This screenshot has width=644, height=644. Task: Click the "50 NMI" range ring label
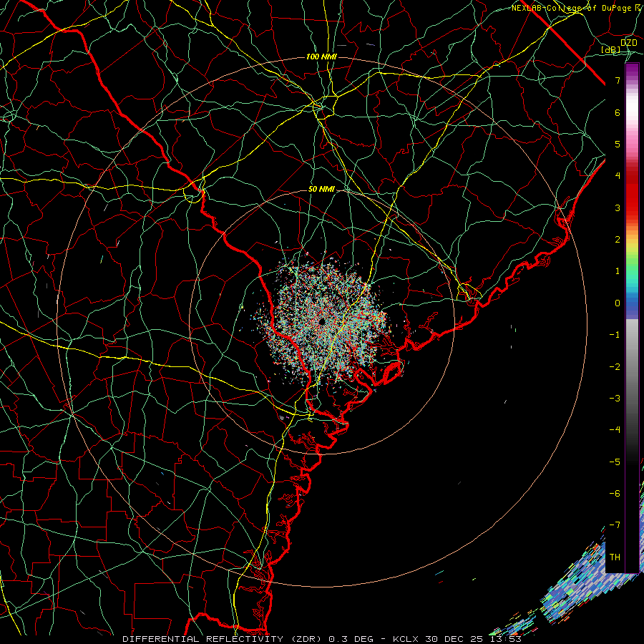321,189
